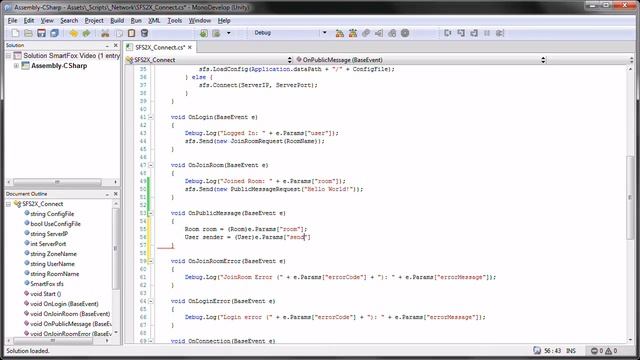Open the View menu
The width and height of the screenshot is (640, 360).
pyautogui.click(x=47, y=20)
